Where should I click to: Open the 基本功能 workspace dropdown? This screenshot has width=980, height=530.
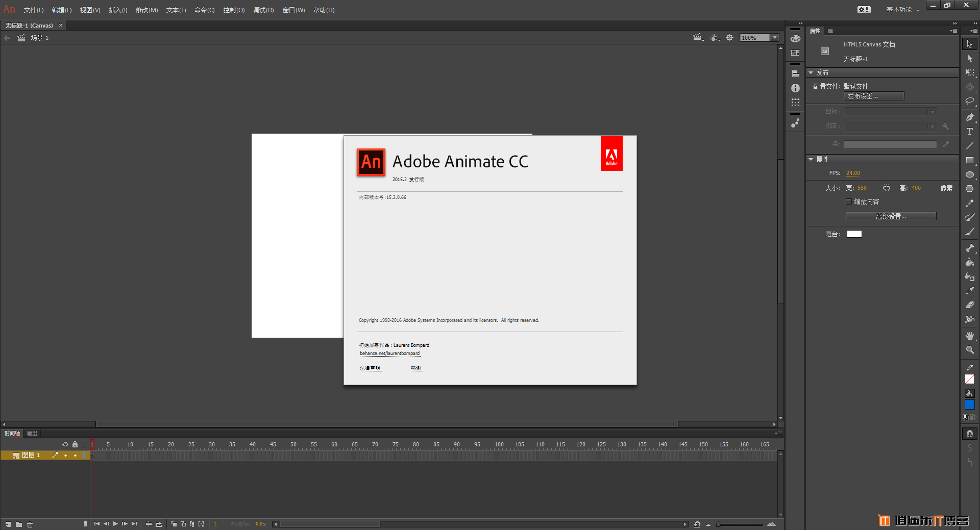pos(902,10)
